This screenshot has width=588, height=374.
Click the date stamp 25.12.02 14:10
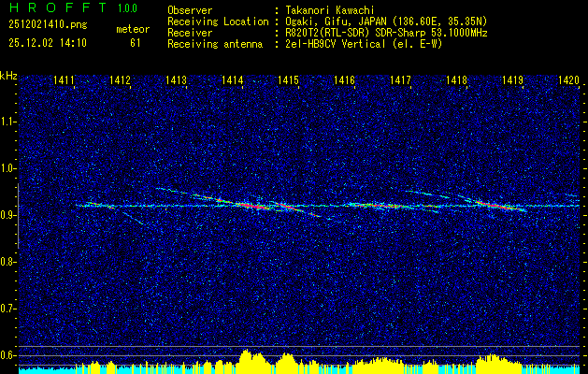point(48,43)
